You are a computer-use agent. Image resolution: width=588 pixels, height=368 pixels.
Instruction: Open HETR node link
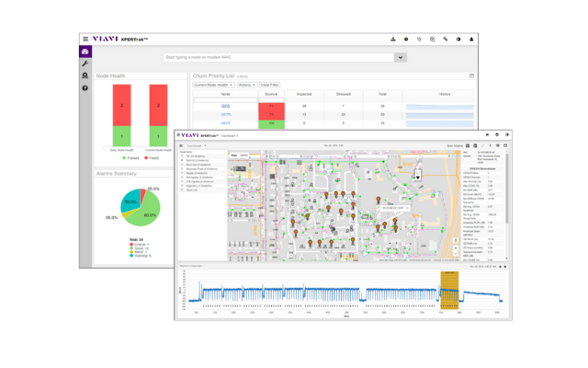226,114
